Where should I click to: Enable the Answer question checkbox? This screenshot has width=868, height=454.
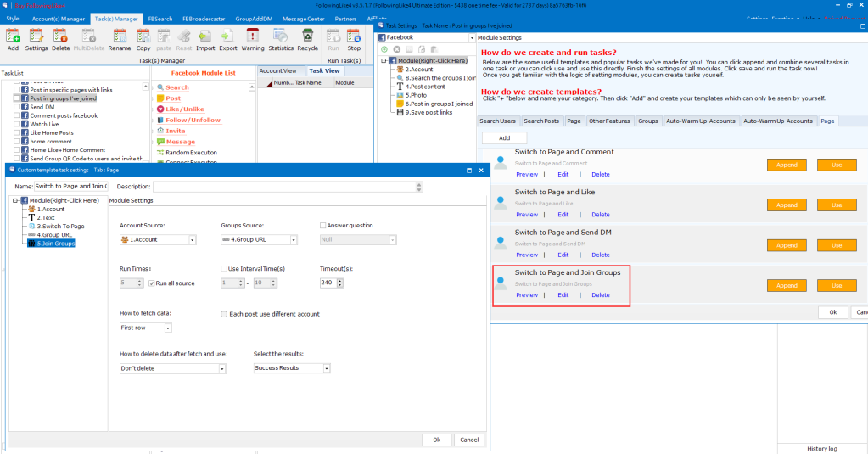(322, 226)
